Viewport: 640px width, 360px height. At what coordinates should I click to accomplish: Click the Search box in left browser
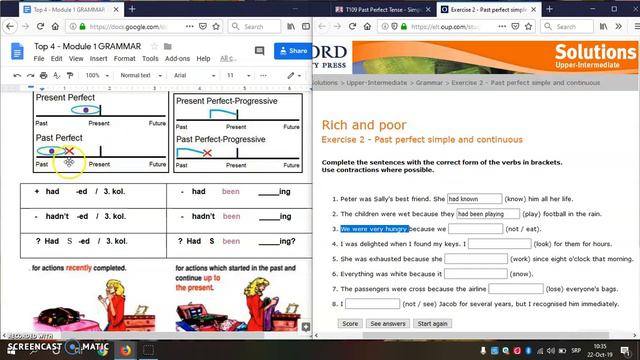(254, 27)
